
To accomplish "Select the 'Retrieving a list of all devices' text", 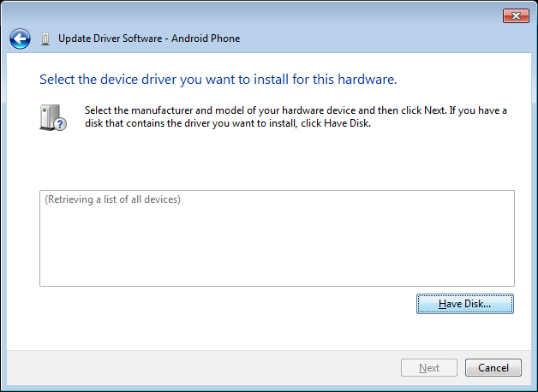I will [x=112, y=199].
